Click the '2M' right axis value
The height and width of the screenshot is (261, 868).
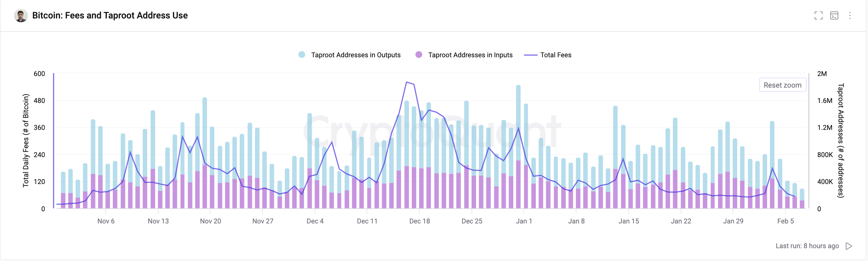tap(822, 74)
